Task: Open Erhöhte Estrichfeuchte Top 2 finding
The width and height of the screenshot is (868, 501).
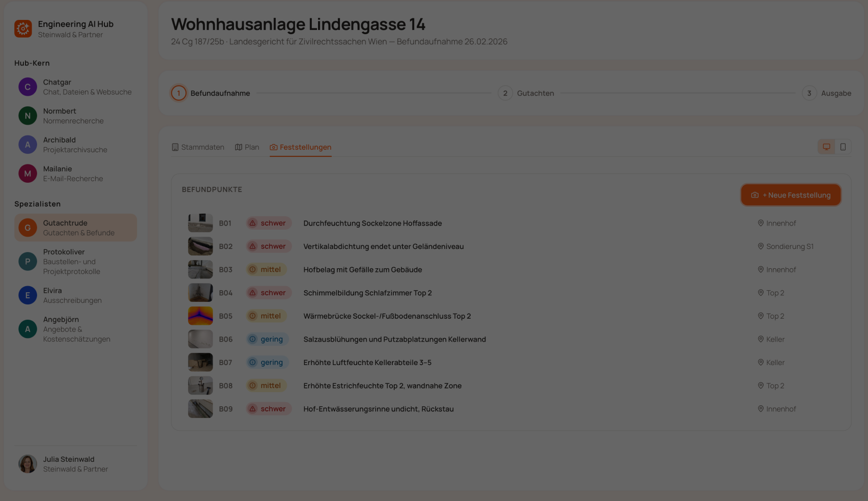Action: click(383, 385)
